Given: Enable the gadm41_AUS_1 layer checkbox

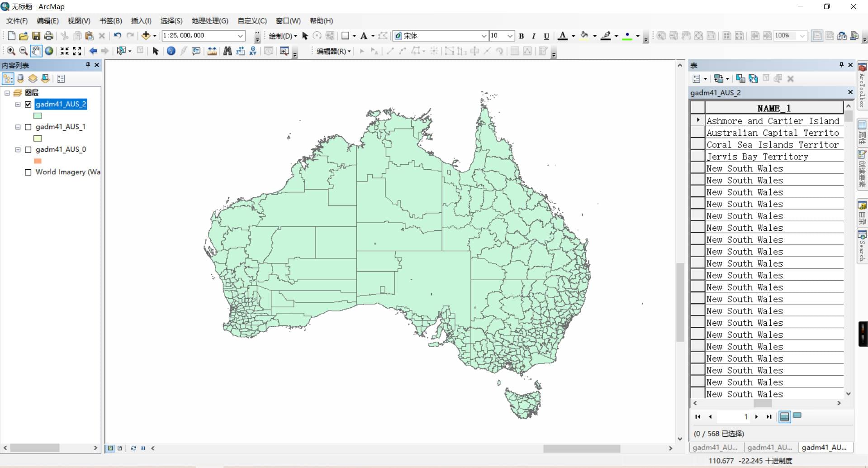Looking at the screenshot, I should point(28,127).
